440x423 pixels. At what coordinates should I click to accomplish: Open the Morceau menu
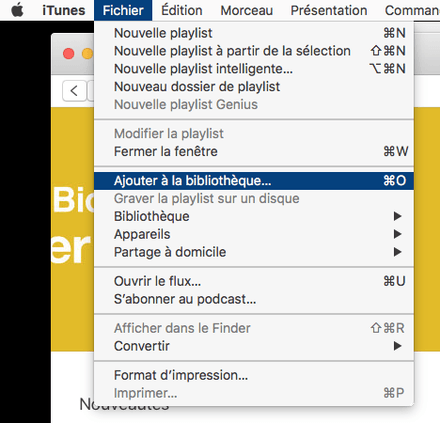pos(247,10)
